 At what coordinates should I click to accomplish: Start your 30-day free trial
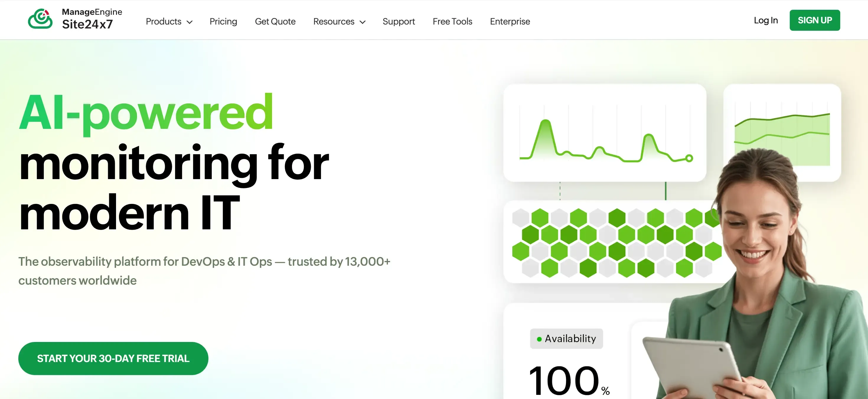click(x=113, y=358)
